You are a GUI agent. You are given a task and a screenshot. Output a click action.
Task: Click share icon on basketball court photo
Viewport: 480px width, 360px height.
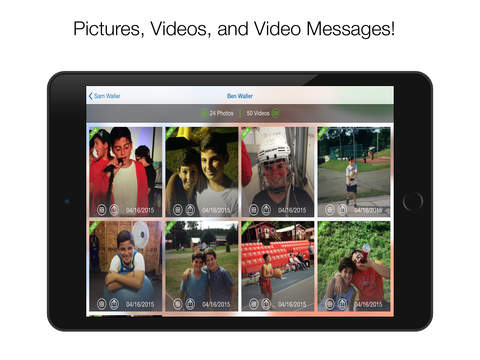[266, 304]
